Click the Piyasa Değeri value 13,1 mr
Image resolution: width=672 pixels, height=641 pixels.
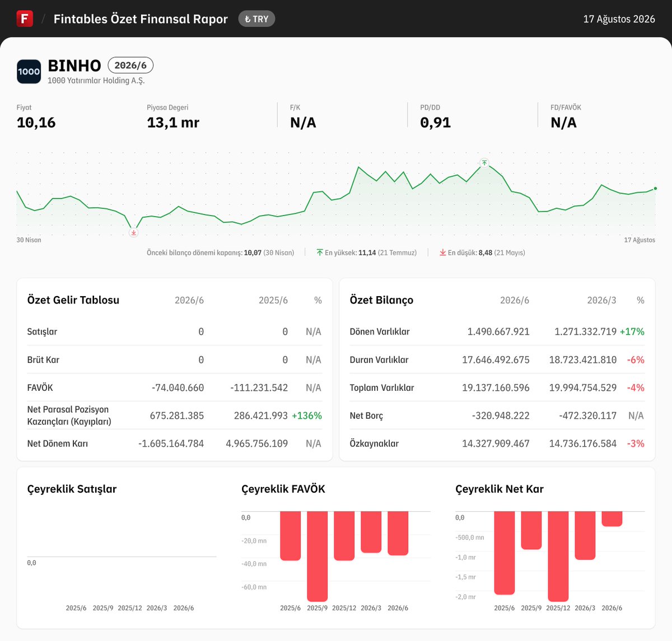[173, 123]
